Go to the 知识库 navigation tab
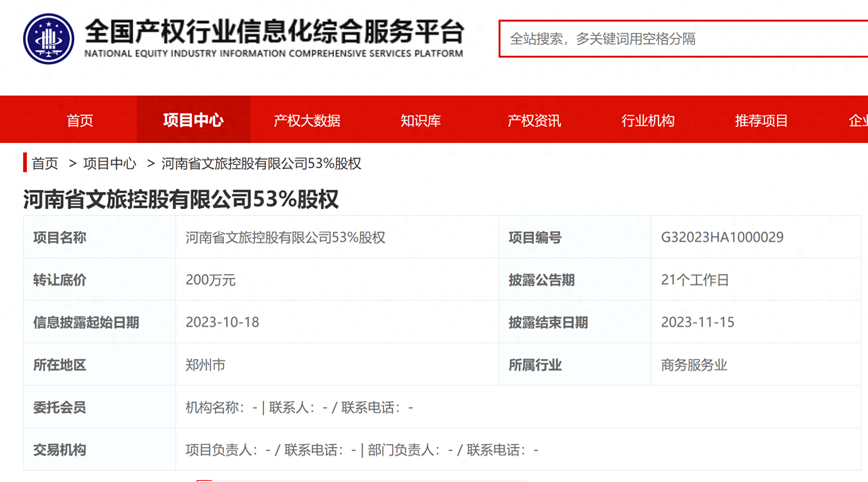Viewport: 868px width, 482px height. [421, 120]
